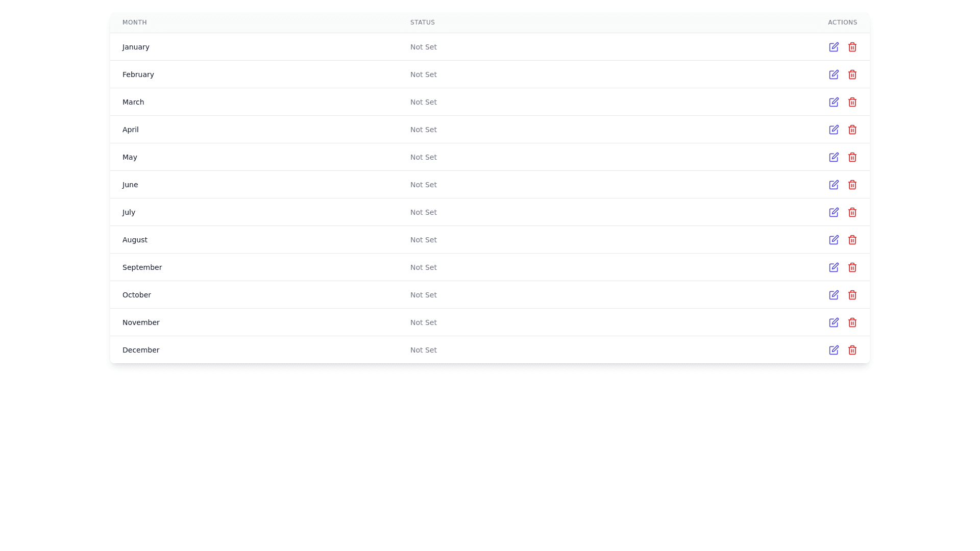This screenshot has height=551, width=980.
Task: Click the edit pencil for March
Action: coord(834,102)
